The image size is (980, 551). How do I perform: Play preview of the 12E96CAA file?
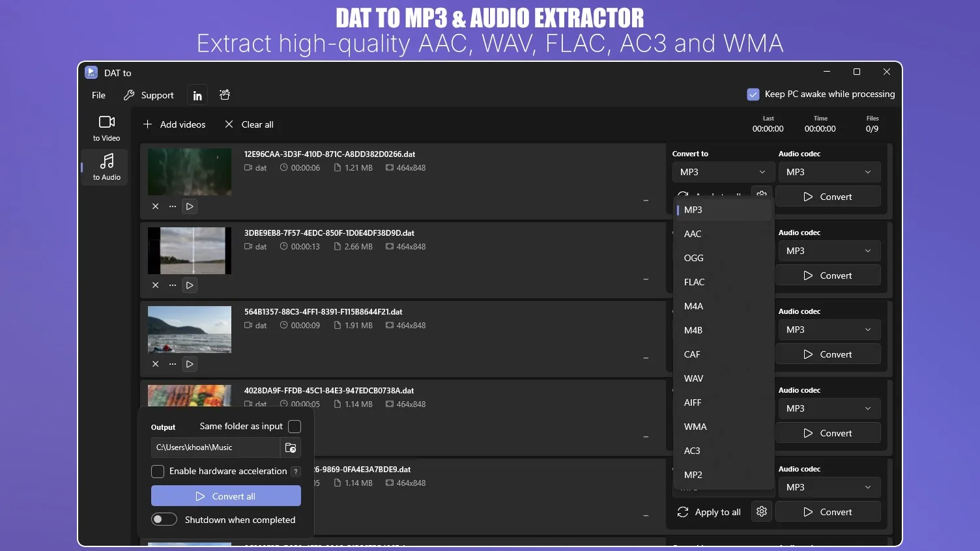190,206
